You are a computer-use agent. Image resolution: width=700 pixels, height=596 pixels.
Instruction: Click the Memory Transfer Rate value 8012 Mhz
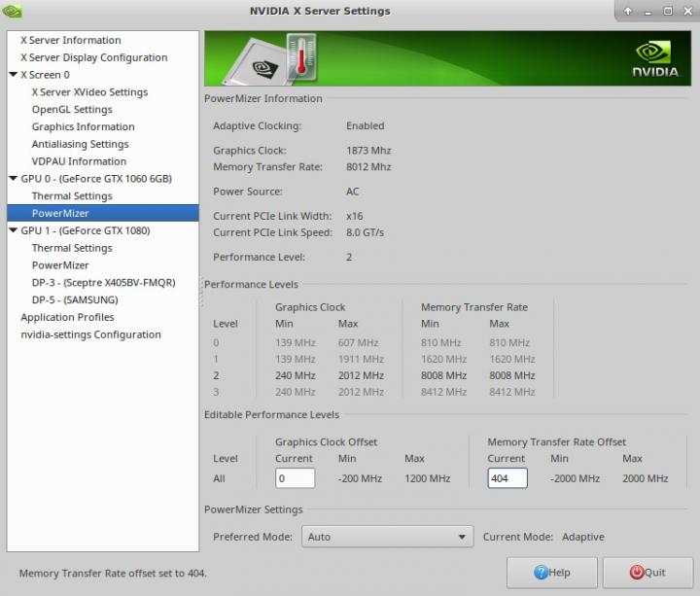click(368, 167)
